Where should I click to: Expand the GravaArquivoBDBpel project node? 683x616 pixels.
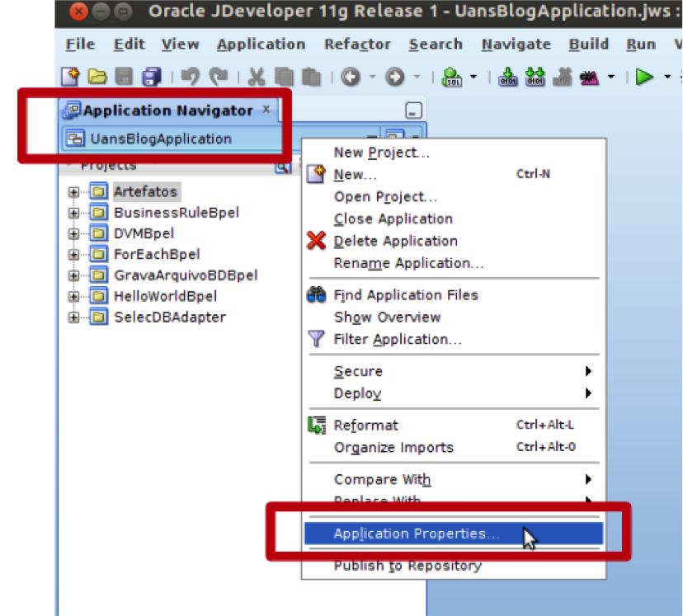(73, 275)
